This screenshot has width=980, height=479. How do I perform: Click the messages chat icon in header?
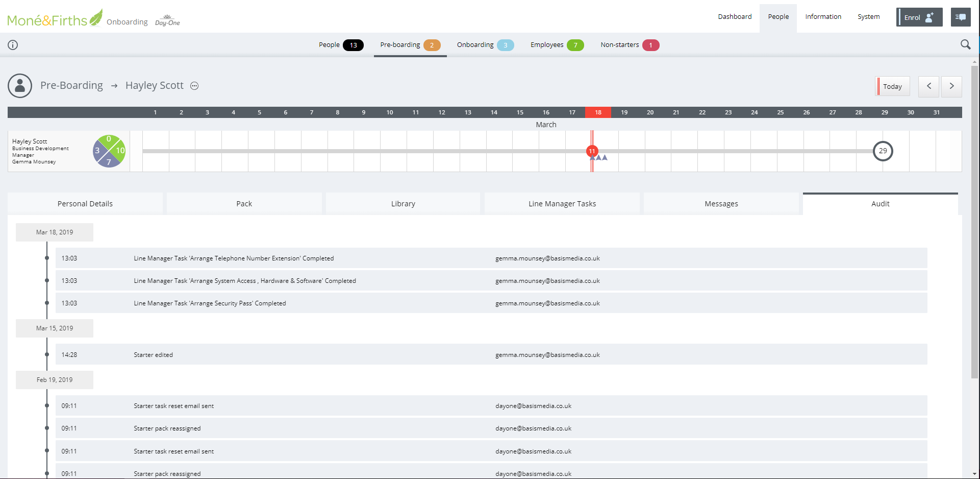(x=961, y=17)
